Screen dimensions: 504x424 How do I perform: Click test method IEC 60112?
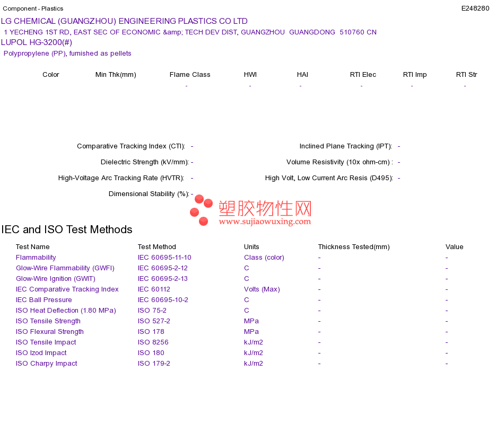pyautogui.click(x=154, y=289)
